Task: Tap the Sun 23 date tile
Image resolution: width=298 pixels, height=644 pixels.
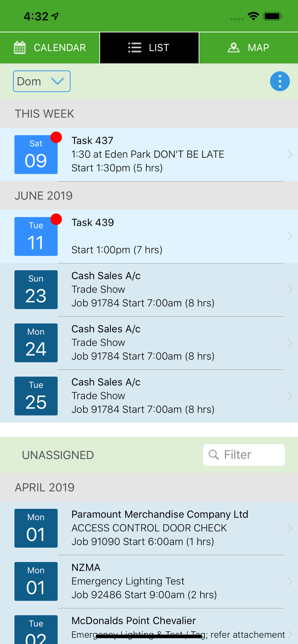Action: (36, 289)
